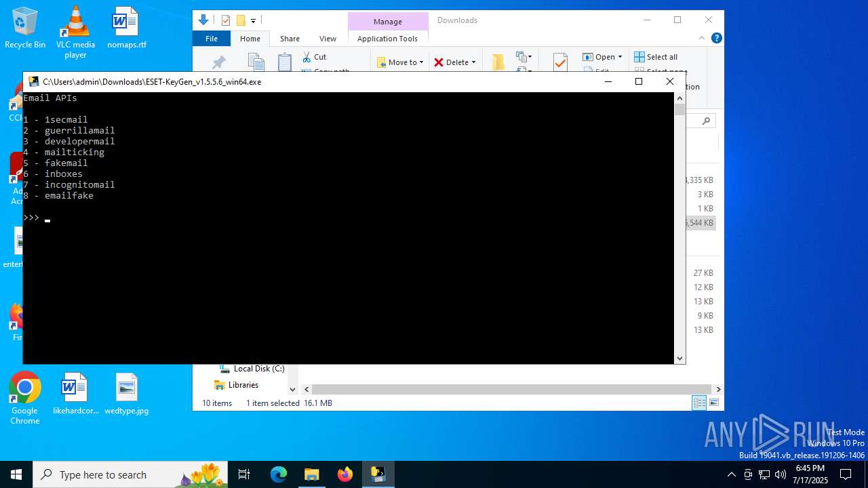Collapse the Explorer ribbon chevron
This screenshot has width=868, height=488.
[x=702, y=38]
